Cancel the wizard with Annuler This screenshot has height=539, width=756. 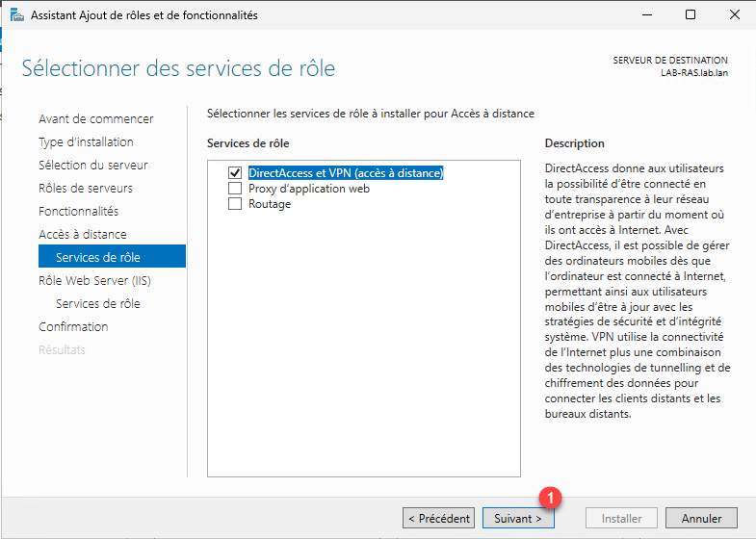(x=701, y=519)
